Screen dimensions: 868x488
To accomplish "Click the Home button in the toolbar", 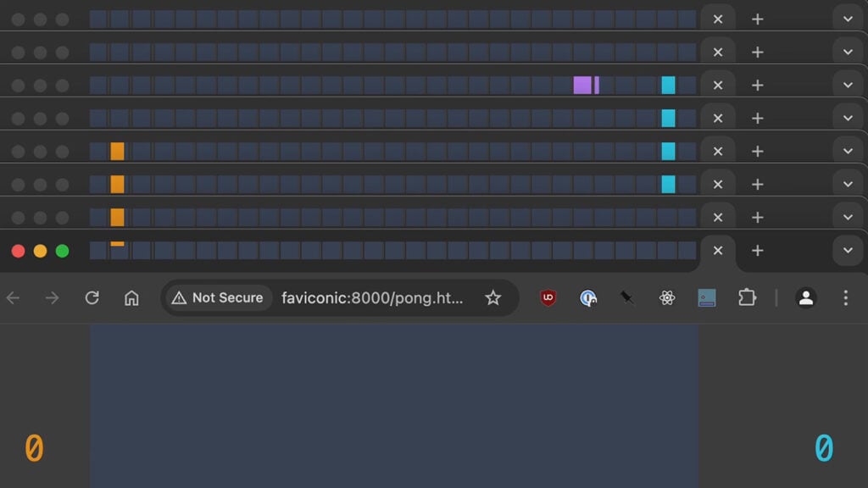I will tap(131, 297).
